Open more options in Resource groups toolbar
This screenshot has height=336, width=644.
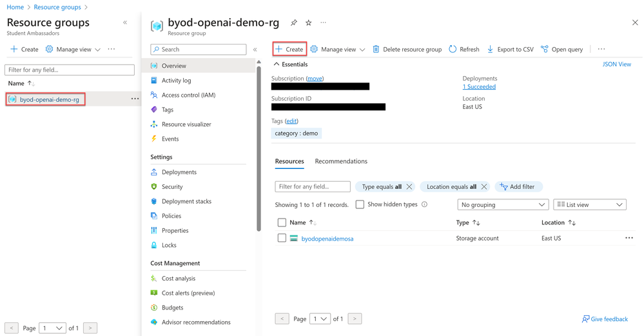[x=112, y=49]
